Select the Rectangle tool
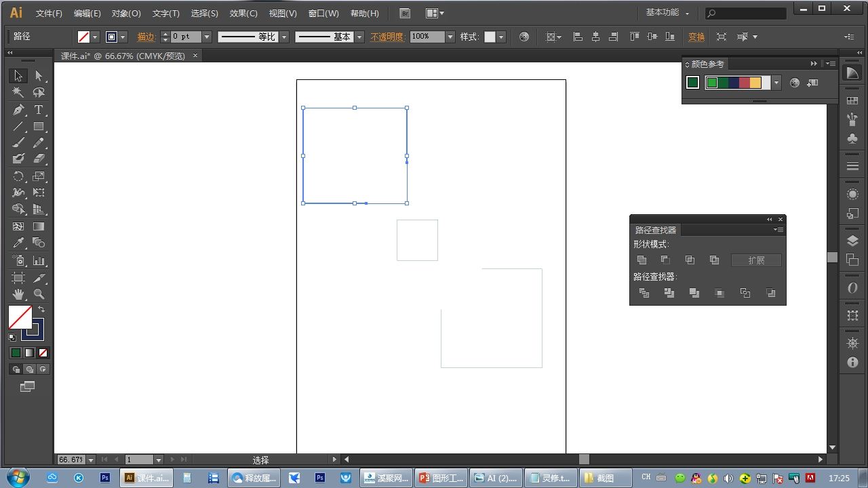 click(39, 127)
